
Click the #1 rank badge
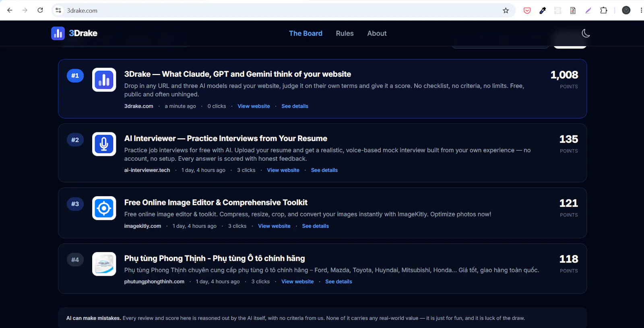(x=75, y=76)
